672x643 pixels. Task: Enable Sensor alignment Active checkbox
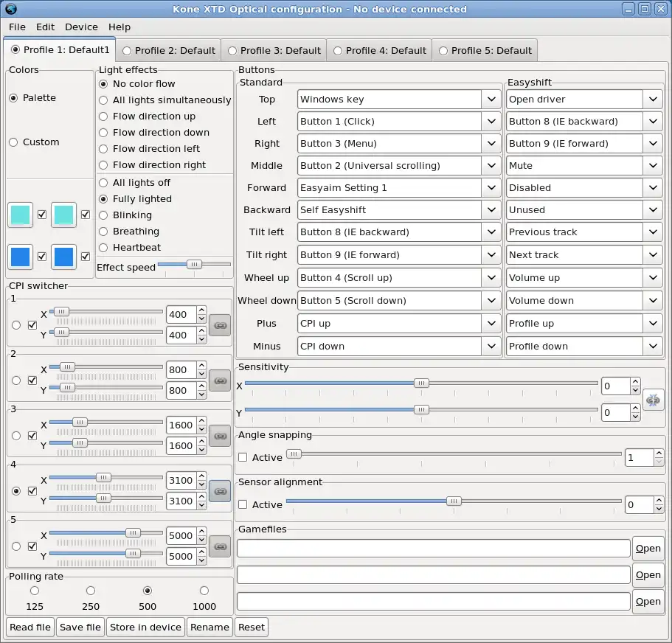coord(243,504)
